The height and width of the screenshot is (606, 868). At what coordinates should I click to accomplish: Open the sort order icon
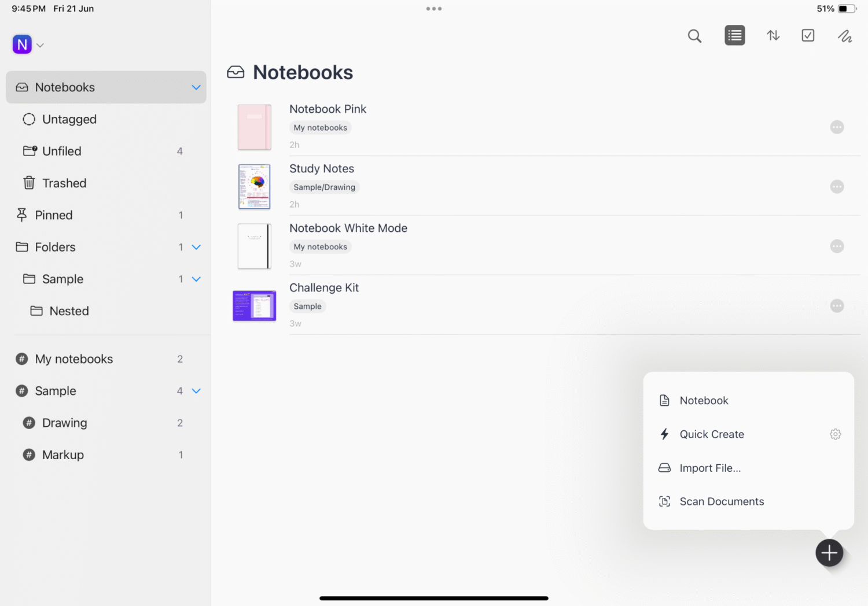coord(773,35)
